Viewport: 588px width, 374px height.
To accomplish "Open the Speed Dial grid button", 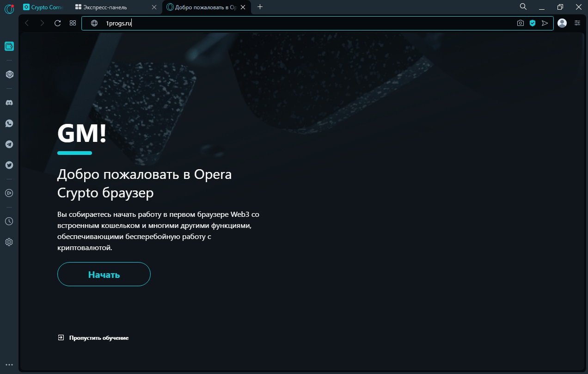I will pyautogui.click(x=73, y=23).
